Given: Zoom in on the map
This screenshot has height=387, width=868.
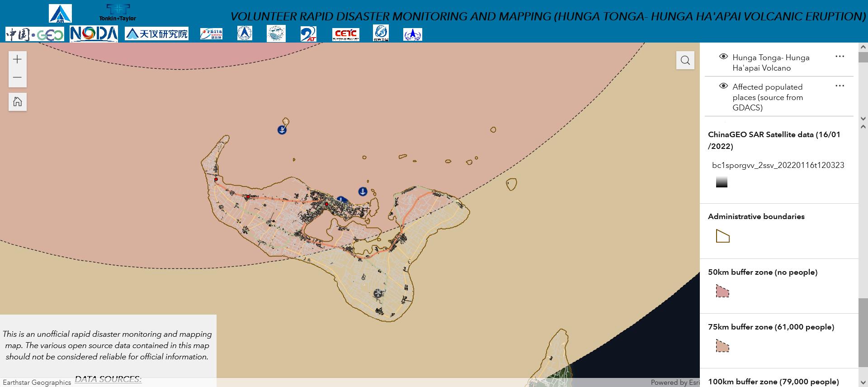Looking at the screenshot, I should coord(18,59).
